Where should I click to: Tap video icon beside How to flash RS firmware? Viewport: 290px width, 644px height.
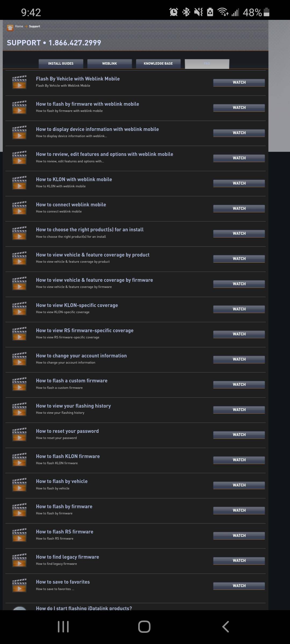19,535
